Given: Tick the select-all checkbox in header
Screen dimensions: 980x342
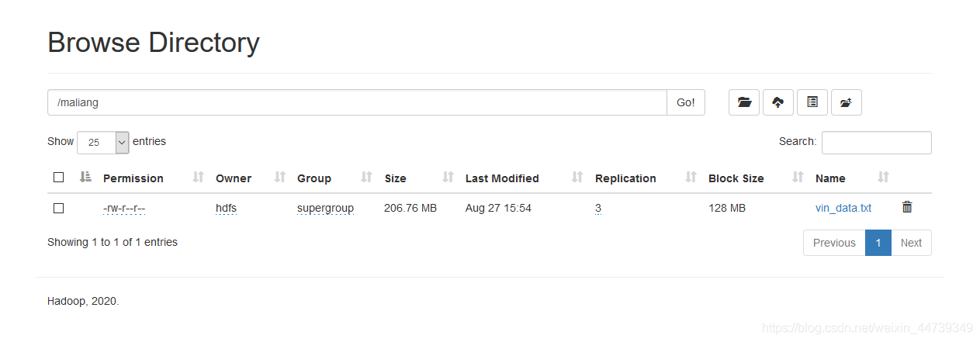Looking at the screenshot, I should 58,178.
